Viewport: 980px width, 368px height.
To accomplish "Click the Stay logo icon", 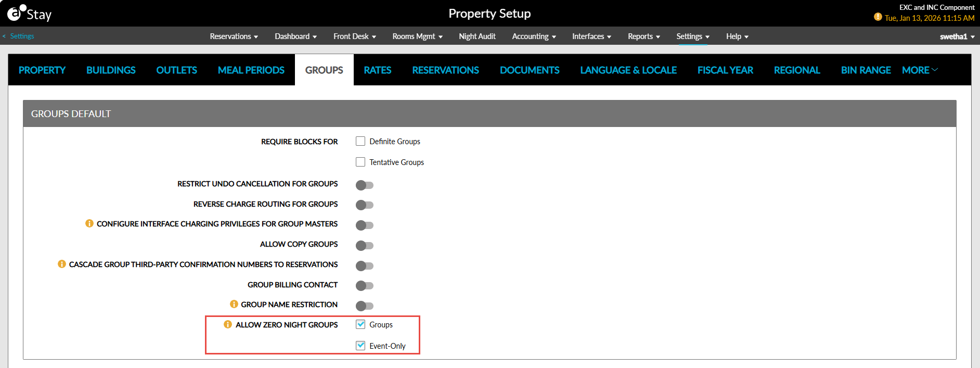I will tap(17, 12).
